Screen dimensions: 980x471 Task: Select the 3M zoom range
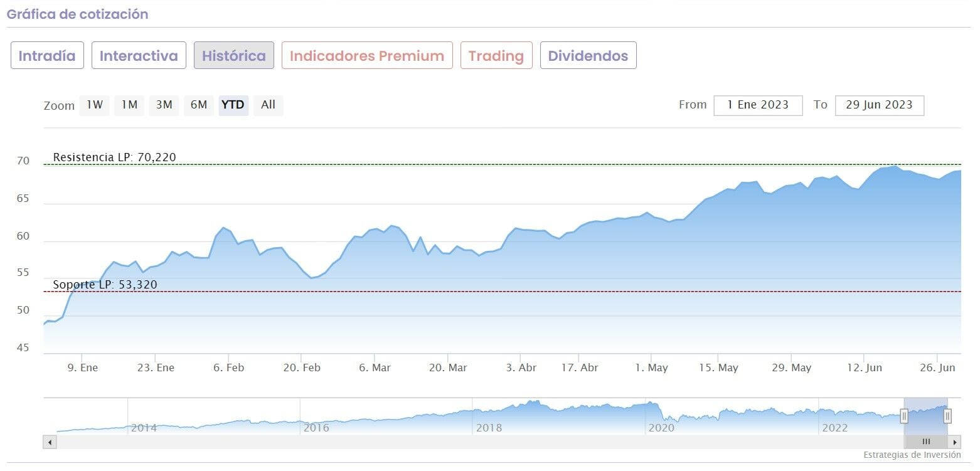(164, 105)
